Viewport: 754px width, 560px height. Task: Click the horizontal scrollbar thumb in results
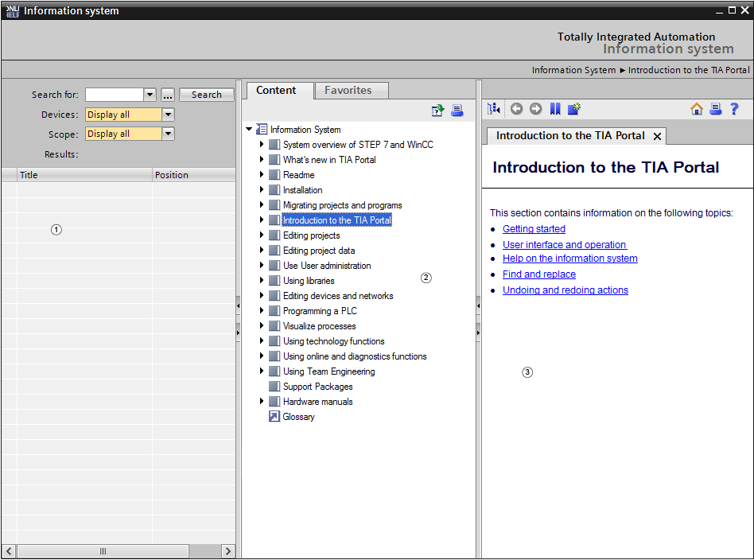click(103, 551)
